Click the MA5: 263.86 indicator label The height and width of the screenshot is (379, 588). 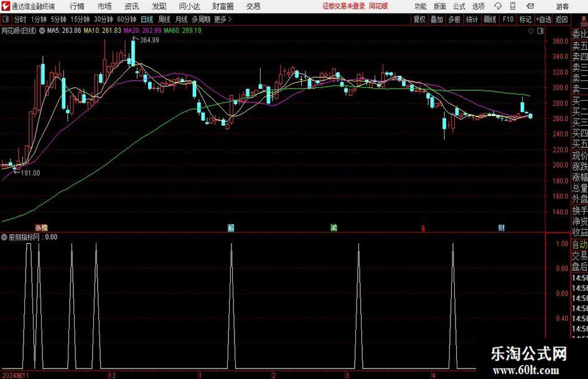click(x=63, y=30)
